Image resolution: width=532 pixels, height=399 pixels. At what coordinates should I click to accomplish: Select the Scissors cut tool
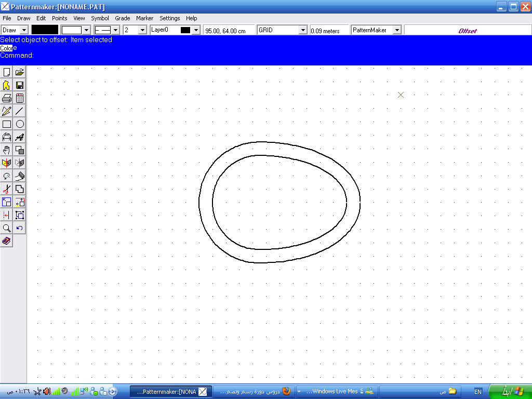(x=7, y=189)
